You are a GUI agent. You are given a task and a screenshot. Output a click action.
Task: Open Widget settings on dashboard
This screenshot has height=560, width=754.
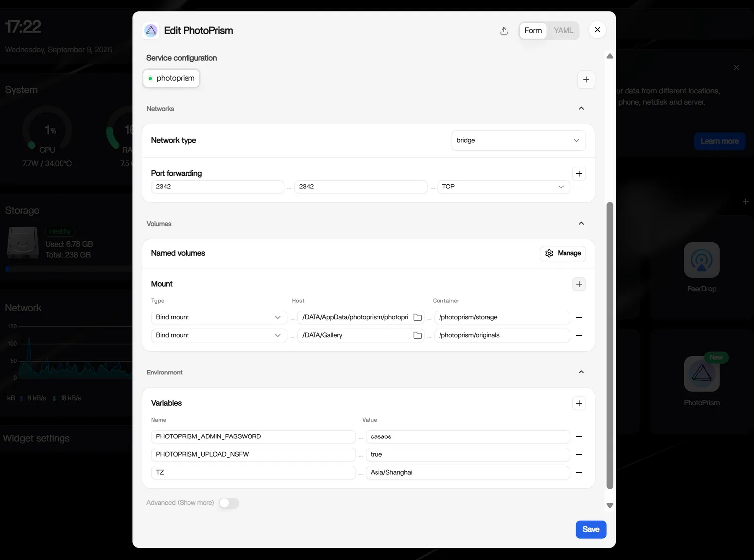coord(36,438)
